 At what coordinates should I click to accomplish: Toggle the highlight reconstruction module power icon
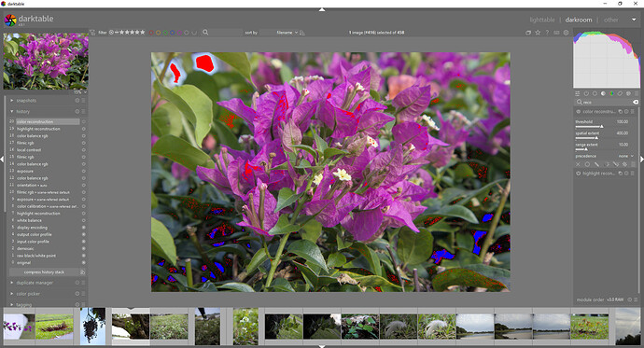579,174
